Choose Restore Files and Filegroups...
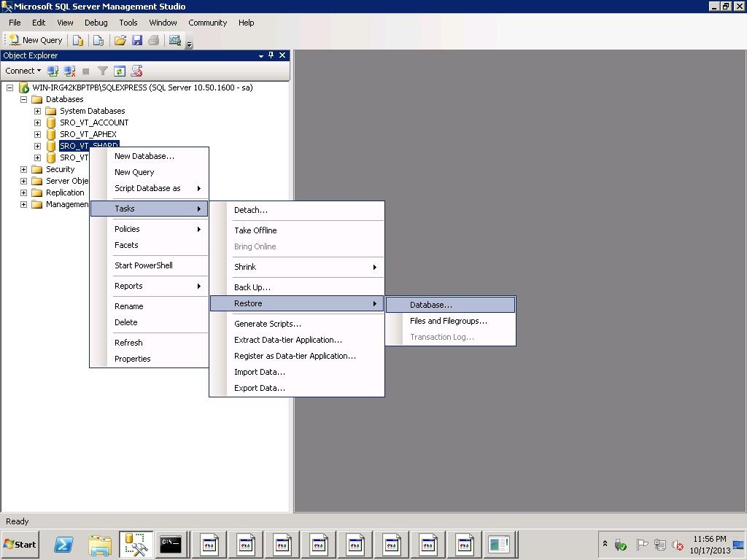The height and width of the screenshot is (560, 747). point(450,321)
